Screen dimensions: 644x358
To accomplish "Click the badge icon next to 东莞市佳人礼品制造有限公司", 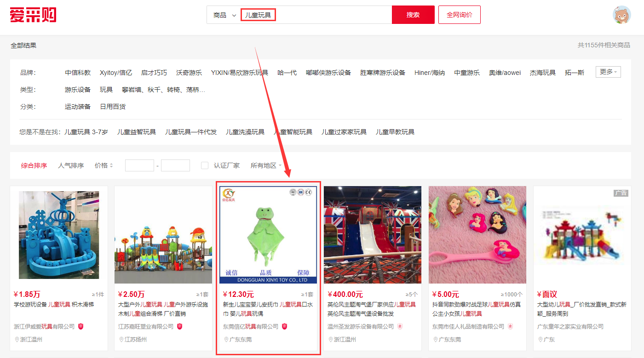I will 511,326.
